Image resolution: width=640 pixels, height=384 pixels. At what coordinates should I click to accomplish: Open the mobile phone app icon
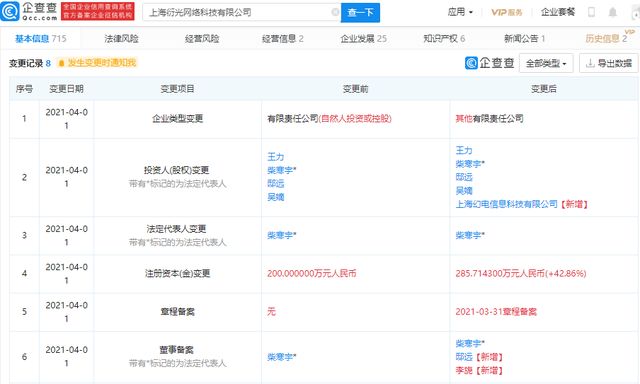point(591,12)
